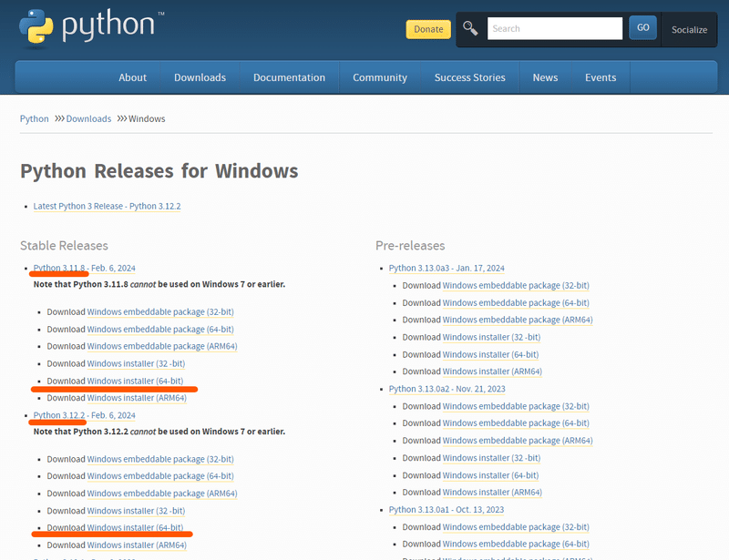Screen dimensions: 729x560
Task: Download Python 3.11.8 embeddable package (ARM64)
Action: pyautogui.click(x=162, y=346)
